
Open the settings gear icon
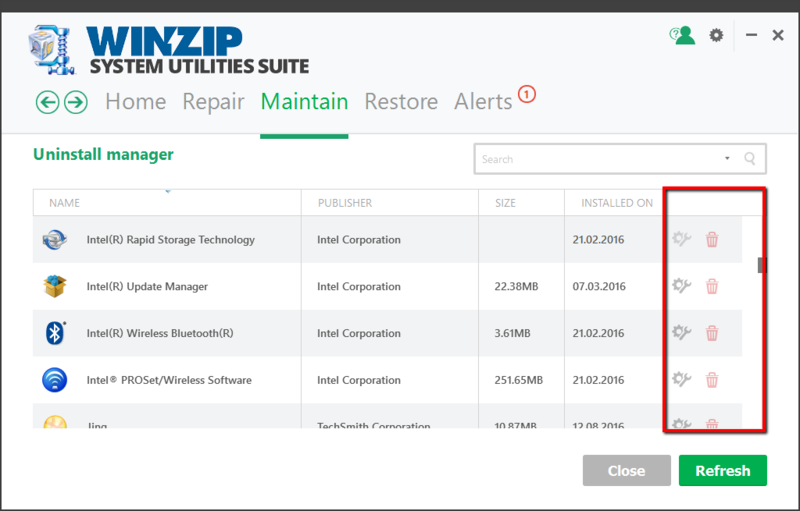[716, 35]
